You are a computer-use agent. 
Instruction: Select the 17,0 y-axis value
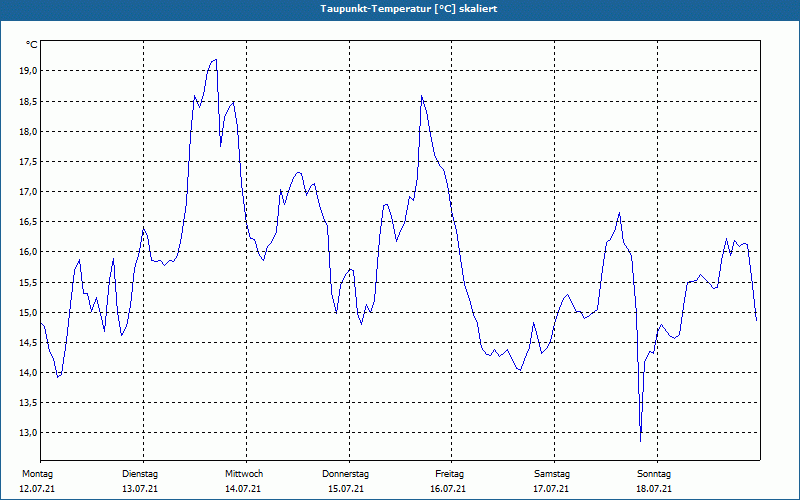28,192
